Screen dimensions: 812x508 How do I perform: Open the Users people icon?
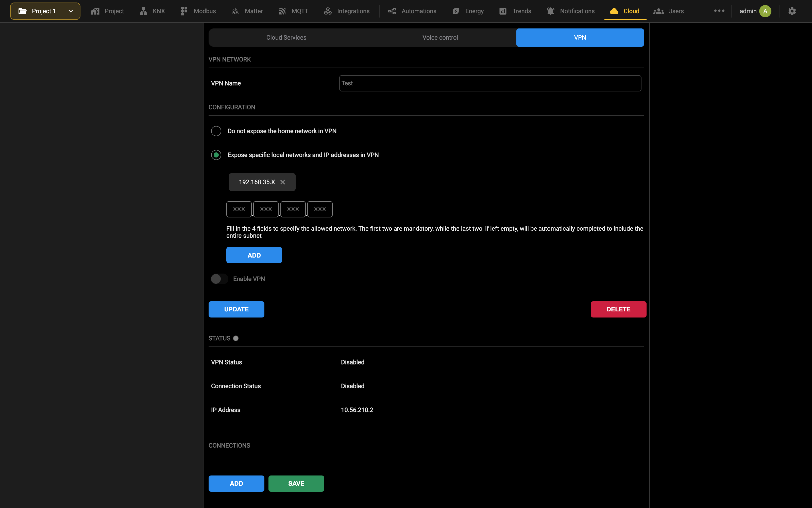[658, 11]
